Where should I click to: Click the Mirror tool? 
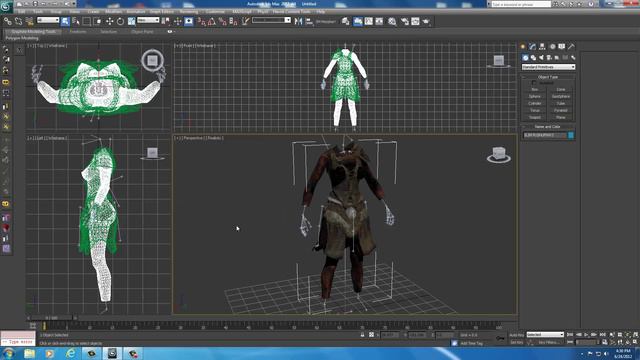pos(298,21)
